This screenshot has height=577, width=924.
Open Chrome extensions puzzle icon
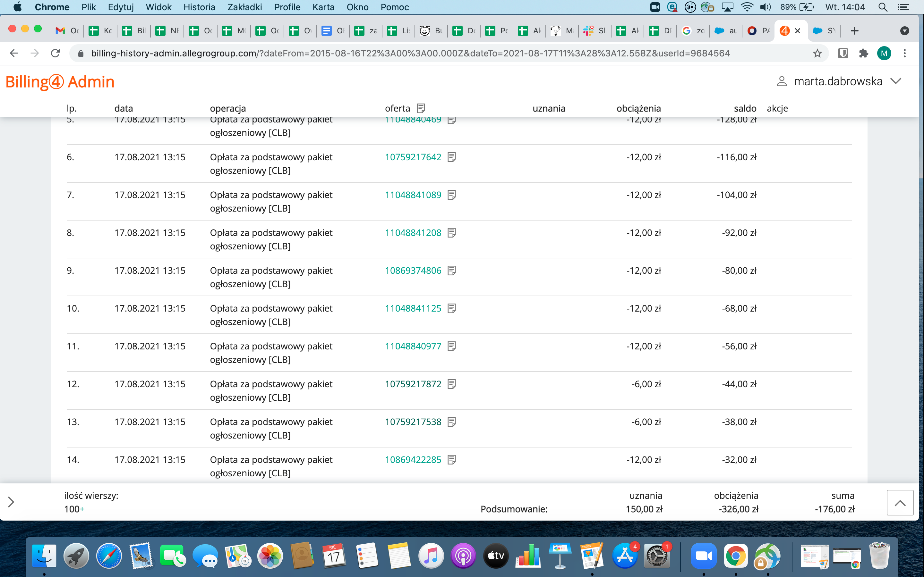pos(863,54)
